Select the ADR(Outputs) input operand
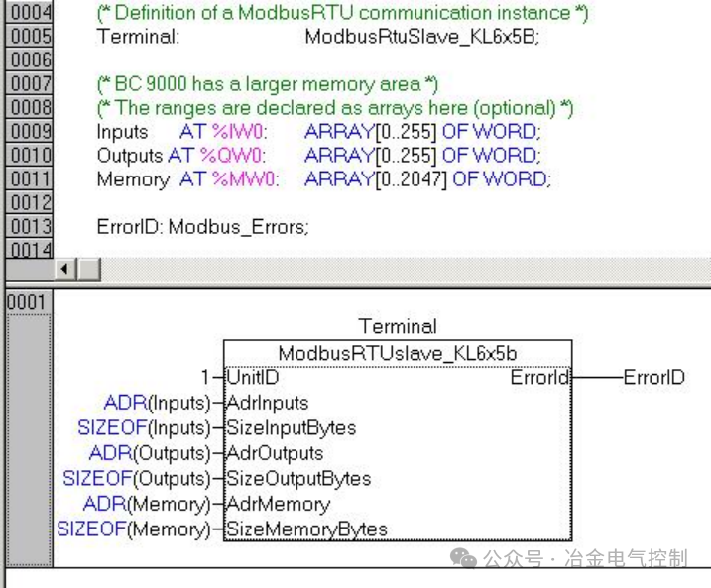This screenshot has width=711, height=588. (x=150, y=453)
